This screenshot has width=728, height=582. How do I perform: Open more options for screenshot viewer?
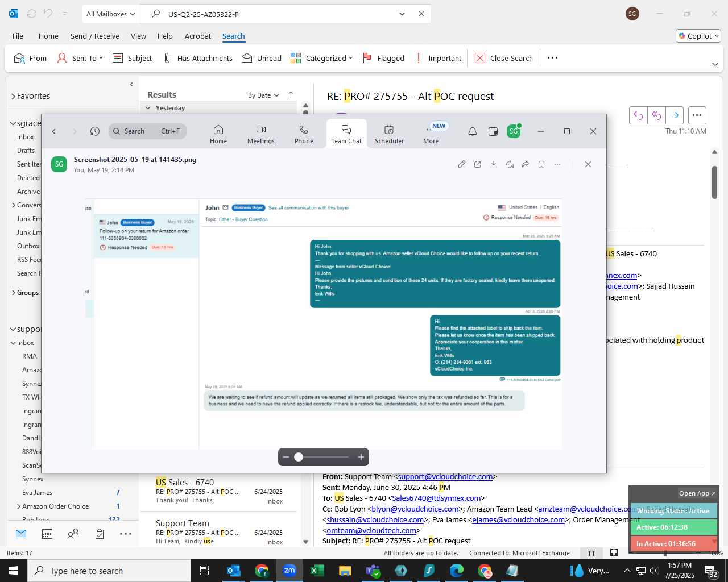click(x=557, y=164)
